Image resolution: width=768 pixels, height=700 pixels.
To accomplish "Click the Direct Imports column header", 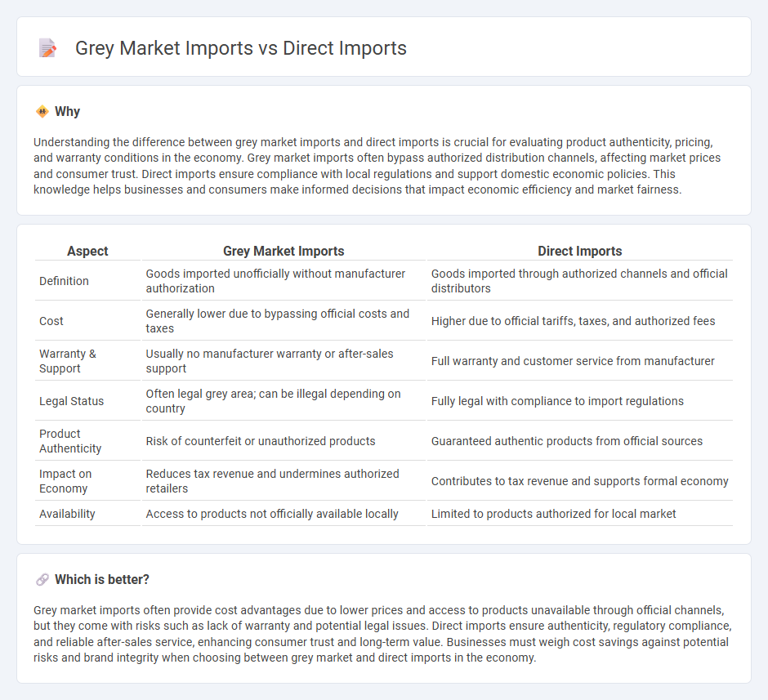I will (x=580, y=251).
